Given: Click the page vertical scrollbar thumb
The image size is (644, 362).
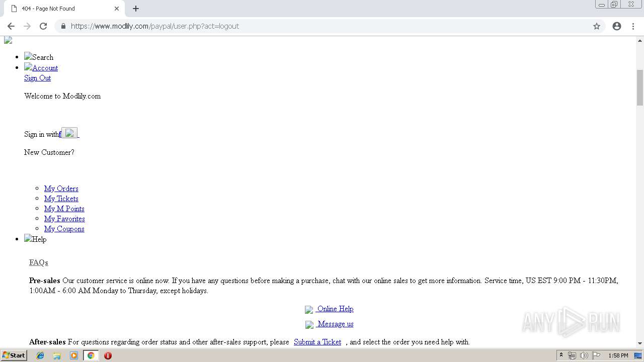Looking at the screenshot, I should [x=640, y=88].
